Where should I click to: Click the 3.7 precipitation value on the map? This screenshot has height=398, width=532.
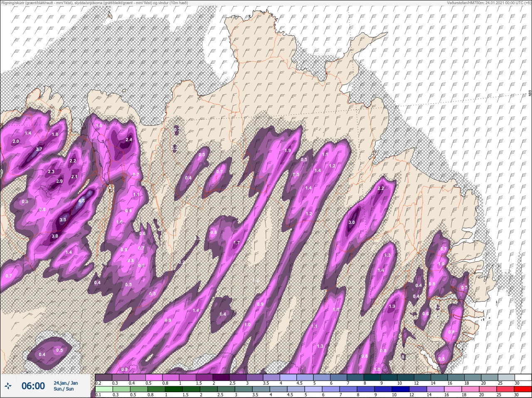[x=39, y=149]
